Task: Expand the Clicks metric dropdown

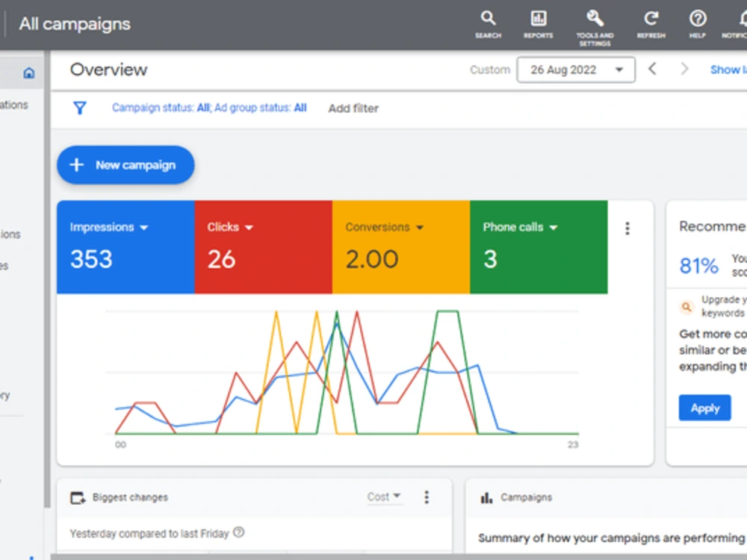Action: 249,228
